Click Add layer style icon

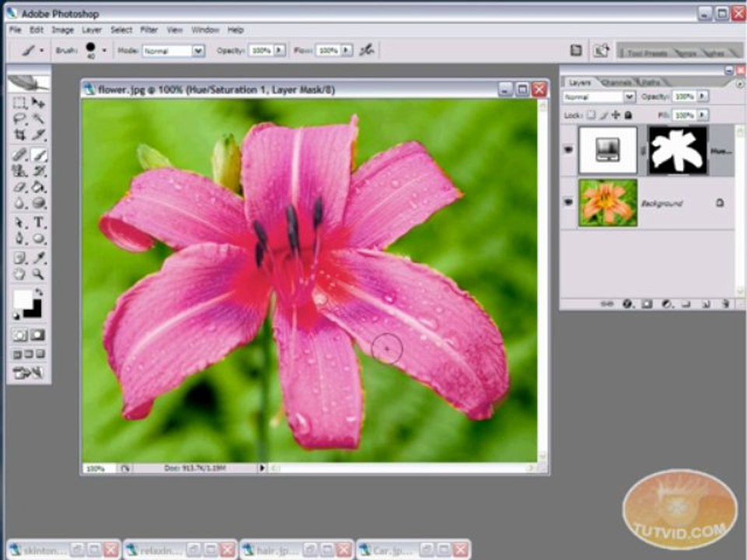tap(628, 303)
